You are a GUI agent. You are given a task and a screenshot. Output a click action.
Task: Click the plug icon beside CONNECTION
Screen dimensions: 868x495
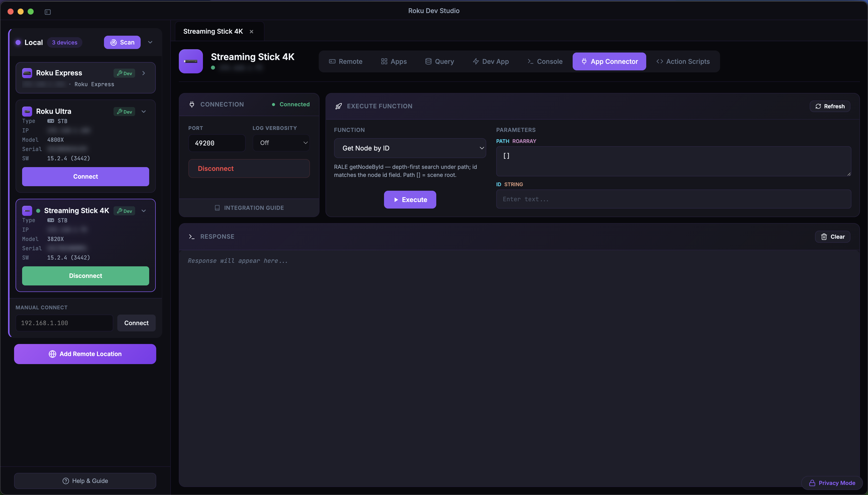pyautogui.click(x=192, y=104)
